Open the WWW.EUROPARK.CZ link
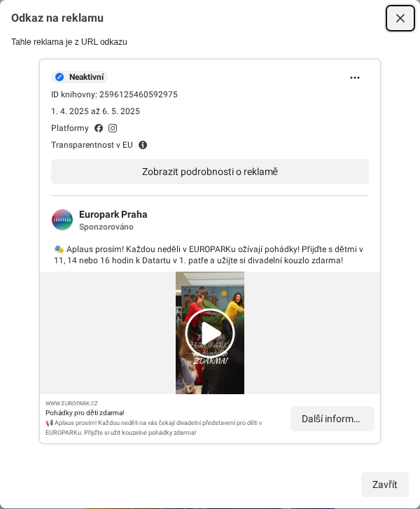The width and height of the screenshot is (420, 509). point(71,403)
